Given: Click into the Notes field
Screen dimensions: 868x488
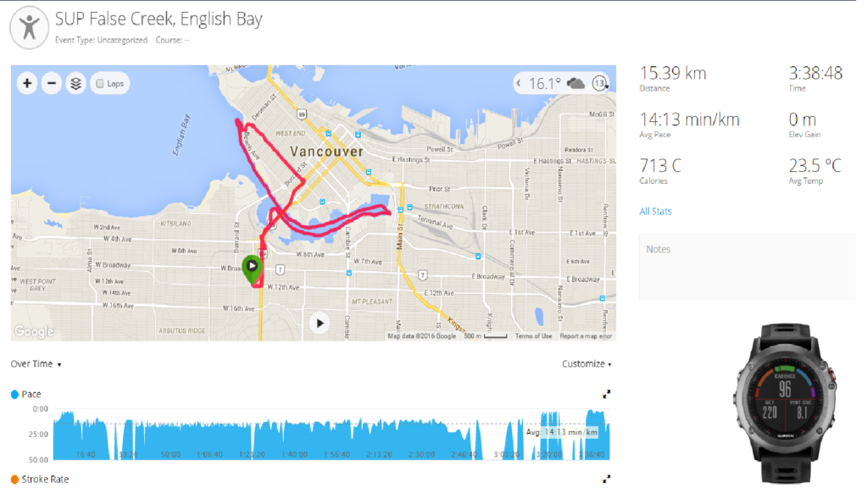Looking at the screenshot, I should pyautogui.click(x=746, y=271).
